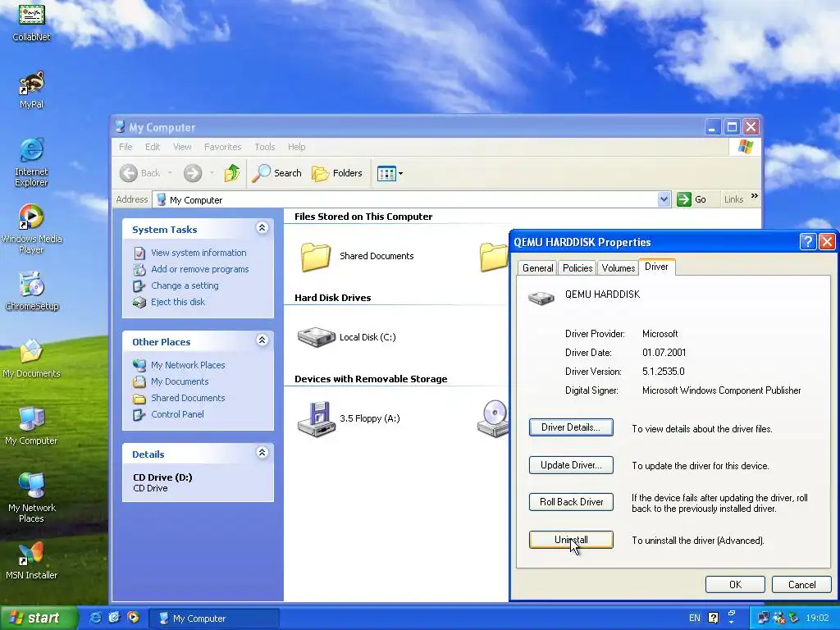
Task: Select the Shared Documents folder icon
Action: pos(315,257)
